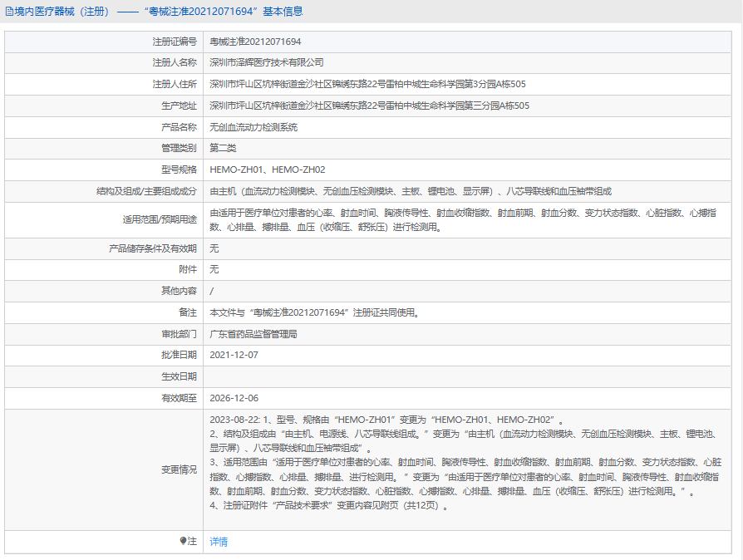
Task: Click remark text 本文件与…注册证共同使用
Action: click(x=315, y=312)
